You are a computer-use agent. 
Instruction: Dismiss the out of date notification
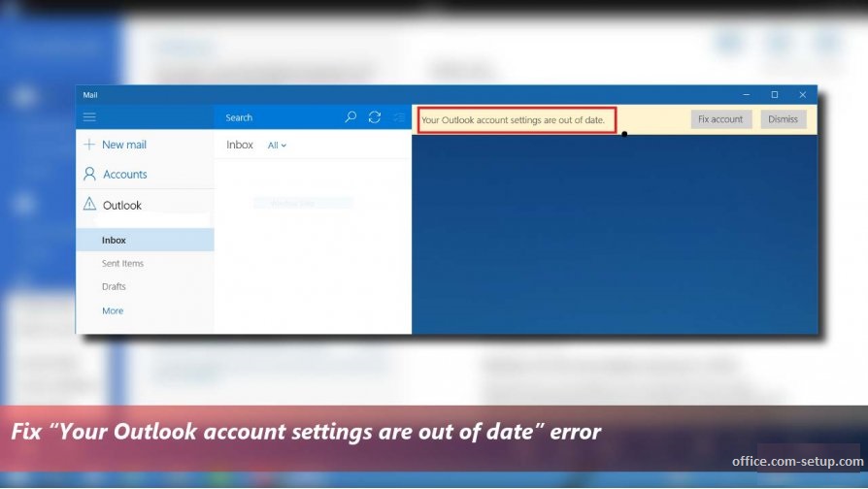click(783, 119)
